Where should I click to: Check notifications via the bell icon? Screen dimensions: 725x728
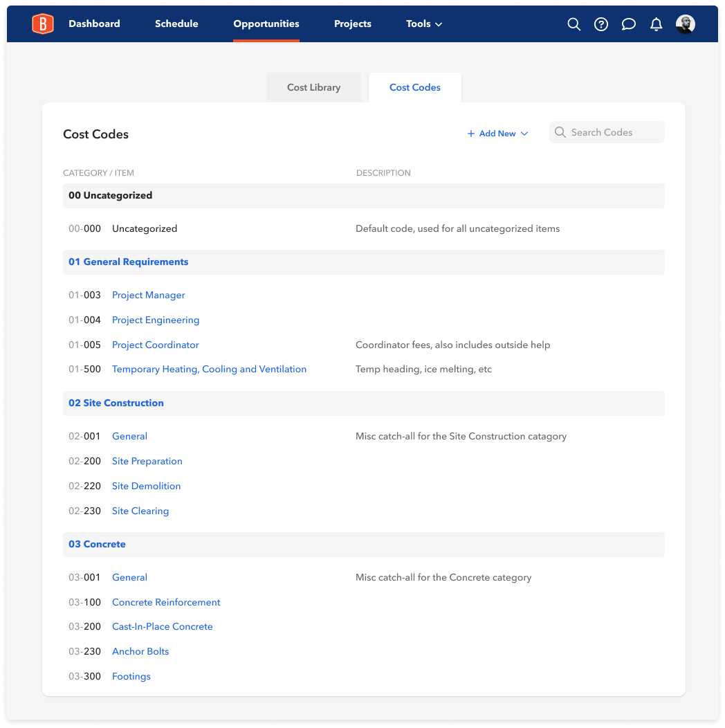(656, 24)
